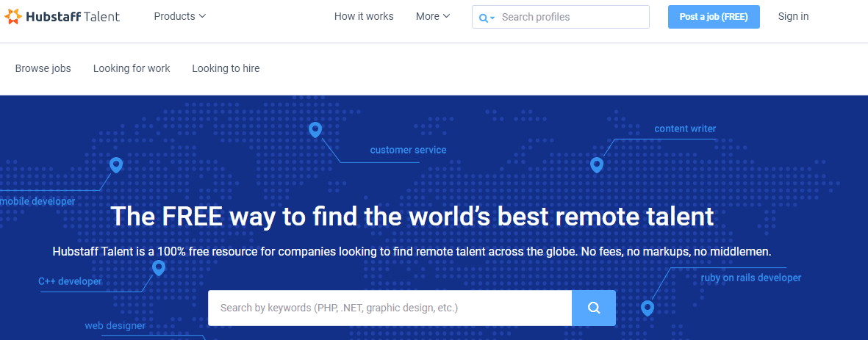Go to Browse jobs tab
The image size is (868, 340).
coord(43,68)
